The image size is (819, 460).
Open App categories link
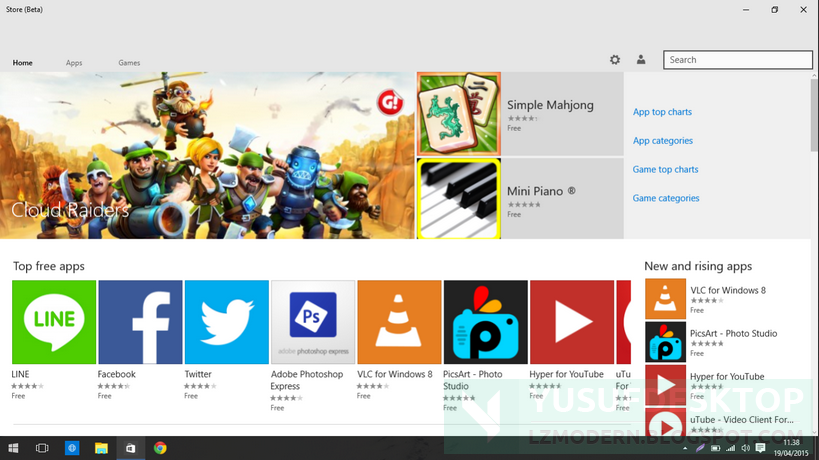[663, 140]
